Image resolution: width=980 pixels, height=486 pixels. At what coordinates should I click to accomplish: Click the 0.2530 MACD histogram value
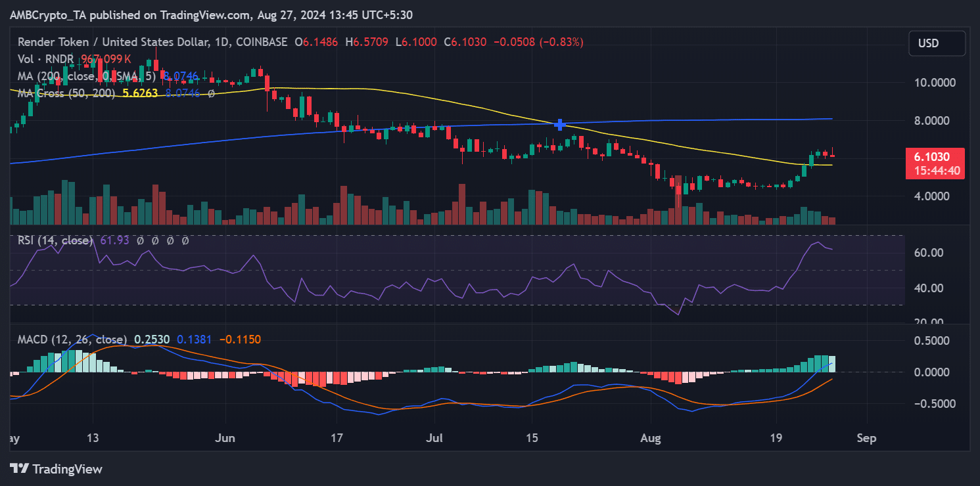(x=152, y=340)
